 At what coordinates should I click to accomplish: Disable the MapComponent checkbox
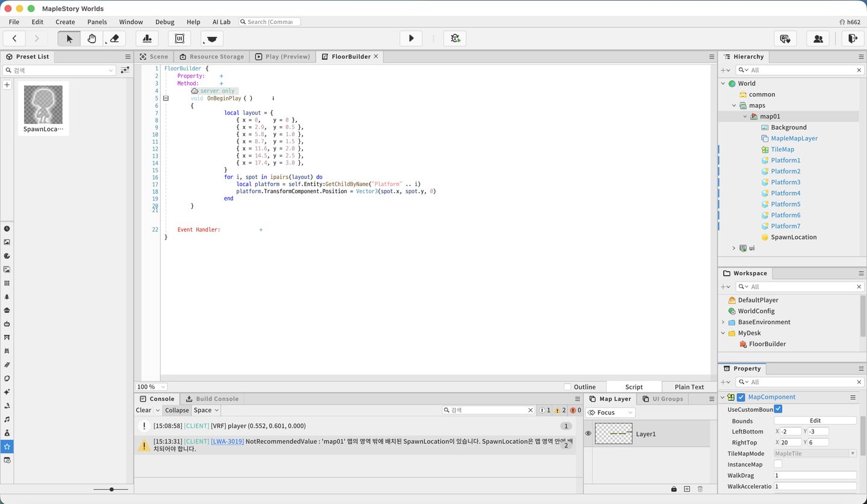pyautogui.click(x=741, y=397)
